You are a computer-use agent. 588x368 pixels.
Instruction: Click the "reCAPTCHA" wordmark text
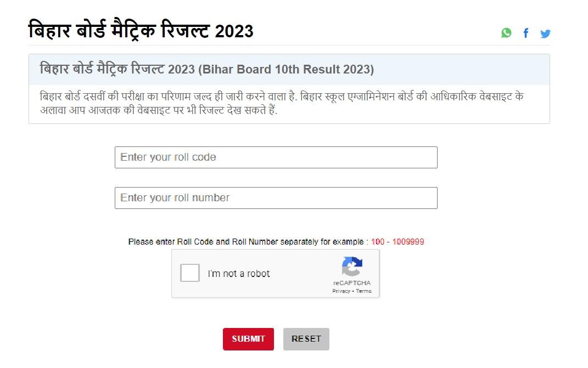(351, 283)
